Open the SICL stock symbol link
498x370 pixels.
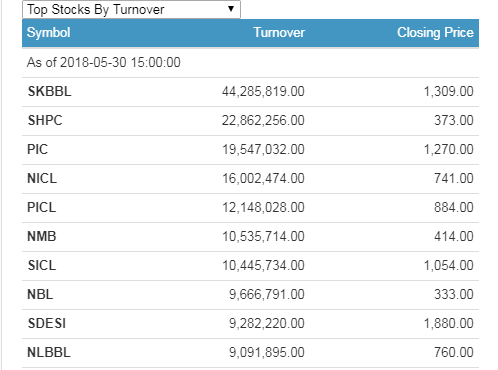pyautogui.click(x=42, y=265)
